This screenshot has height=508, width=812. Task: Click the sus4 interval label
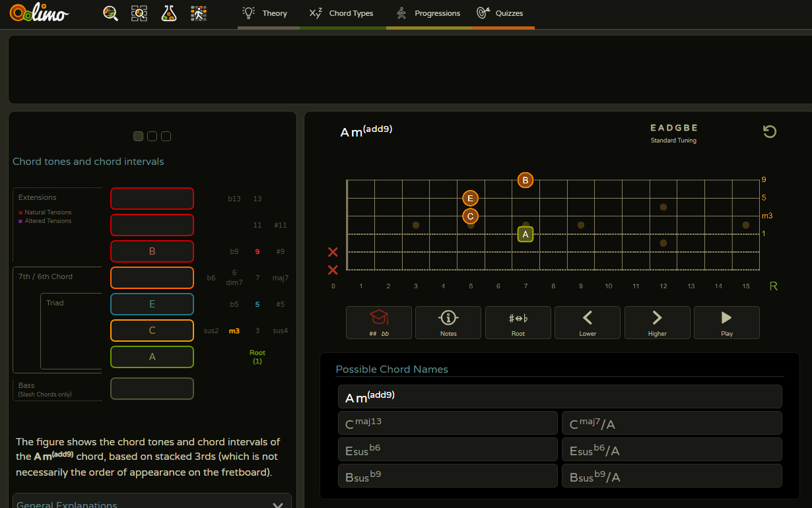(281, 331)
